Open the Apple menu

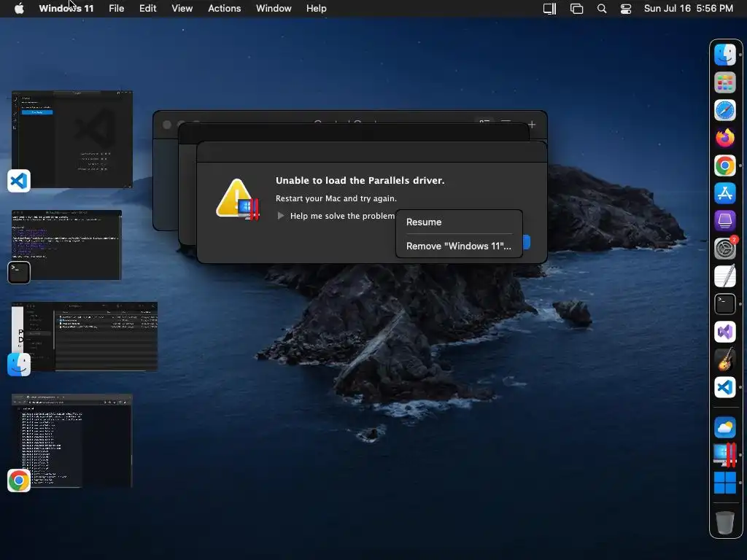(19, 9)
